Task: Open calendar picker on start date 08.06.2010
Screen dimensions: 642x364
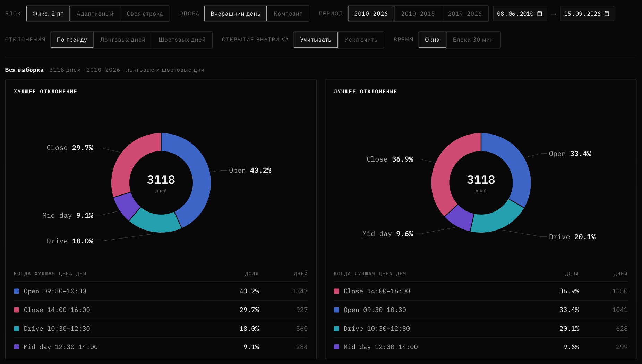Action: pyautogui.click(x=539, y=14)
